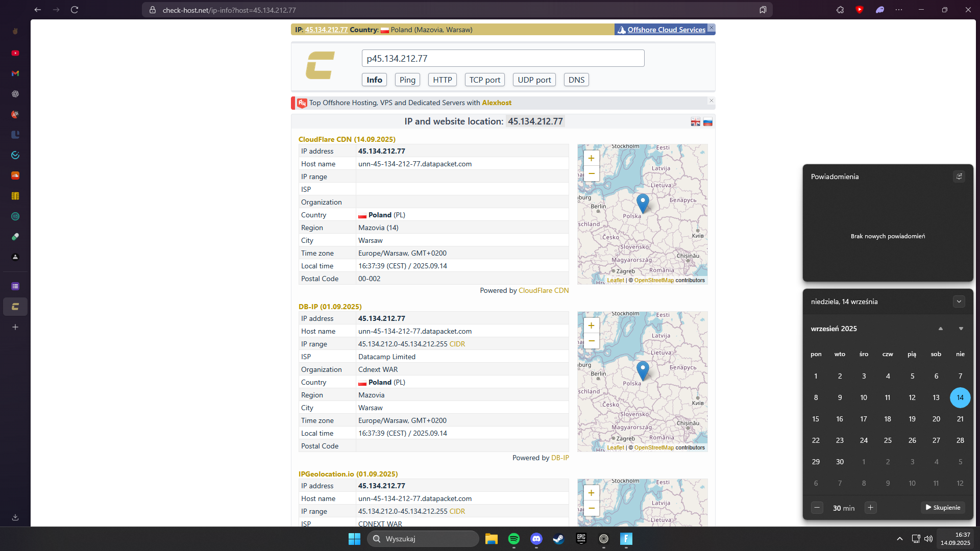Click the notification settings icon in Powiadomienia
The image size is (980, 551).
[x=959, y=177]
